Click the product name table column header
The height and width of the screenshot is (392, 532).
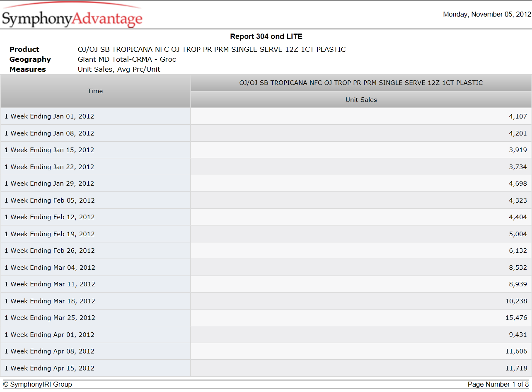[x=361, y=83]
